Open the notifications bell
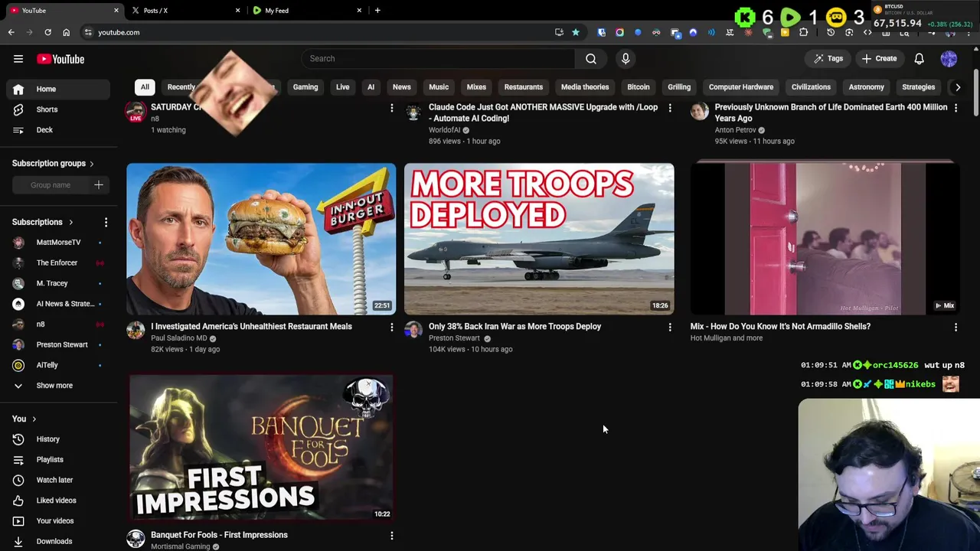 click(919, 58)
